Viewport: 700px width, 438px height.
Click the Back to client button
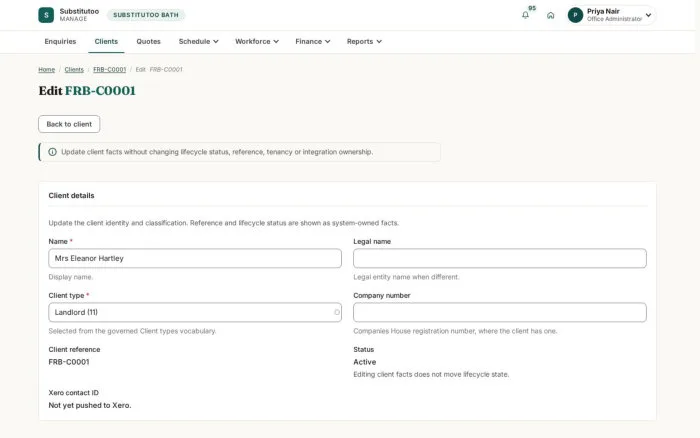click(x=69, y=124)
